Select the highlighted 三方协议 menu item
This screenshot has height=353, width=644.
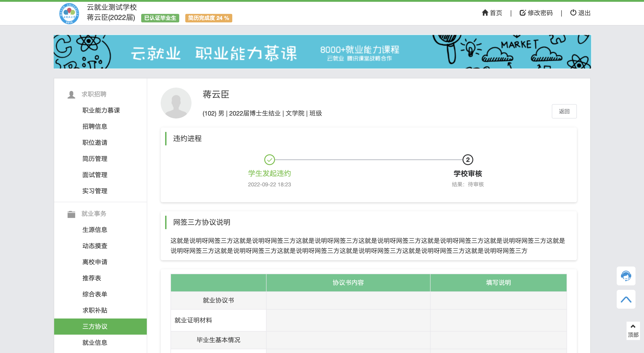tap(95, 326)
